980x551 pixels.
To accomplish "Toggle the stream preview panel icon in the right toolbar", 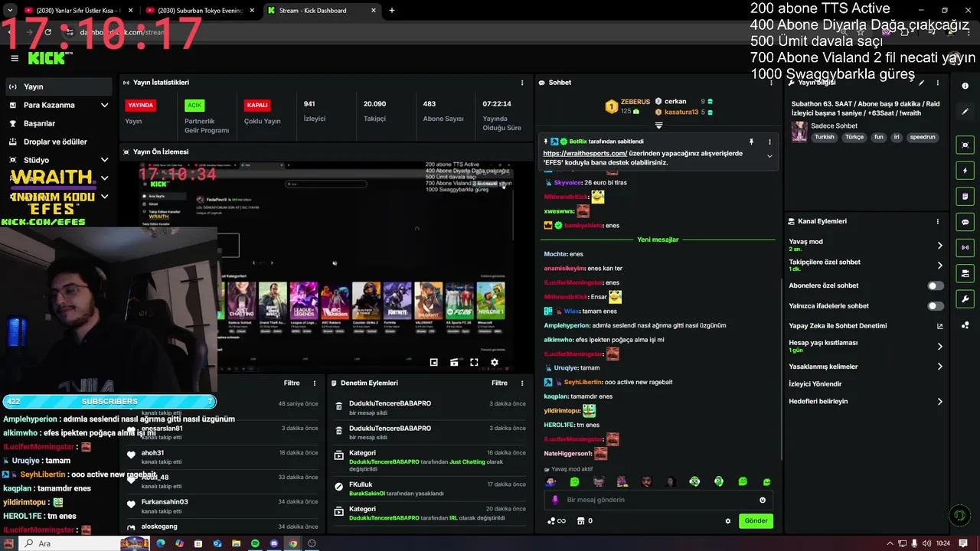I will pyautogui.click(x=965, y=145).
